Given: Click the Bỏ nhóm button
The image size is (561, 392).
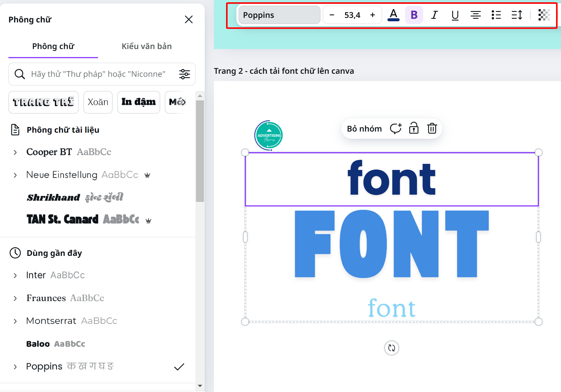Looking at the screenshot, I should [x=364, y=129].
